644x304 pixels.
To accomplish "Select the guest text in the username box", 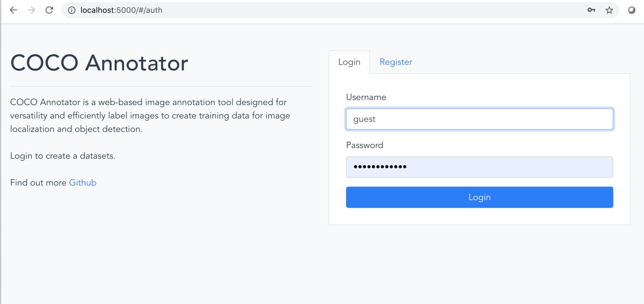I will [x=364, y=119].
